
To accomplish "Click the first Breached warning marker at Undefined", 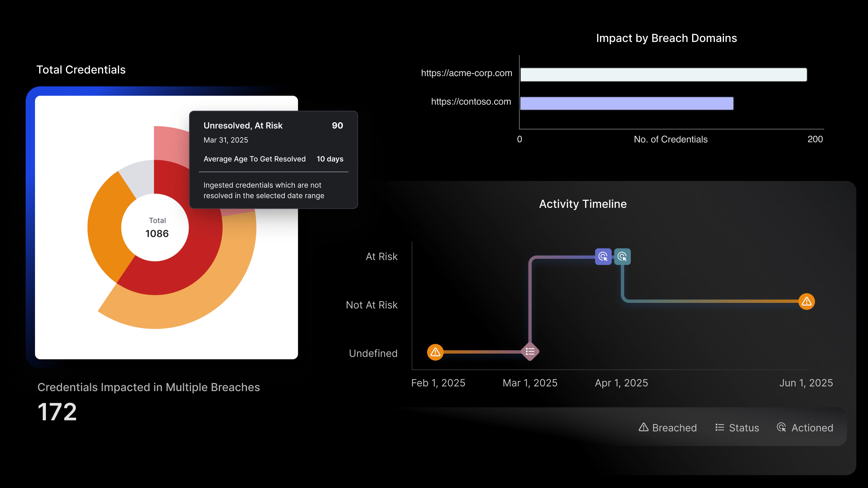I will [435, 352].
